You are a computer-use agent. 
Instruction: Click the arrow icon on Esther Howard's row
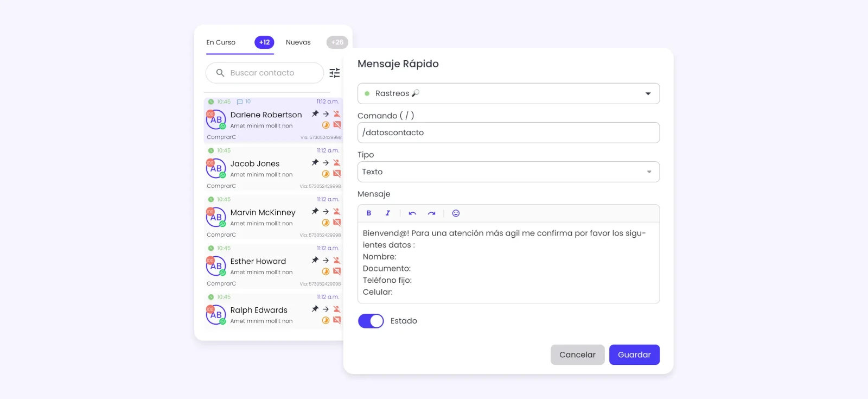coord(326,261)
